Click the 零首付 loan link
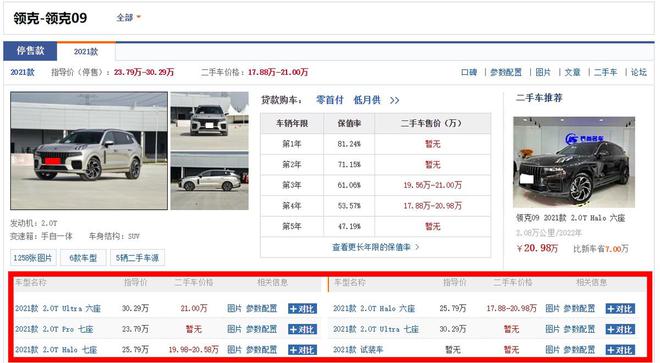 (330, 100)
